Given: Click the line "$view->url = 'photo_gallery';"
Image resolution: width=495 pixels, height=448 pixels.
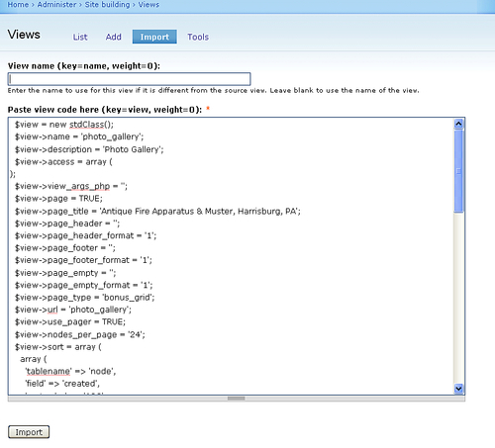Looking at the screenshot, I should tap(73, 310).
